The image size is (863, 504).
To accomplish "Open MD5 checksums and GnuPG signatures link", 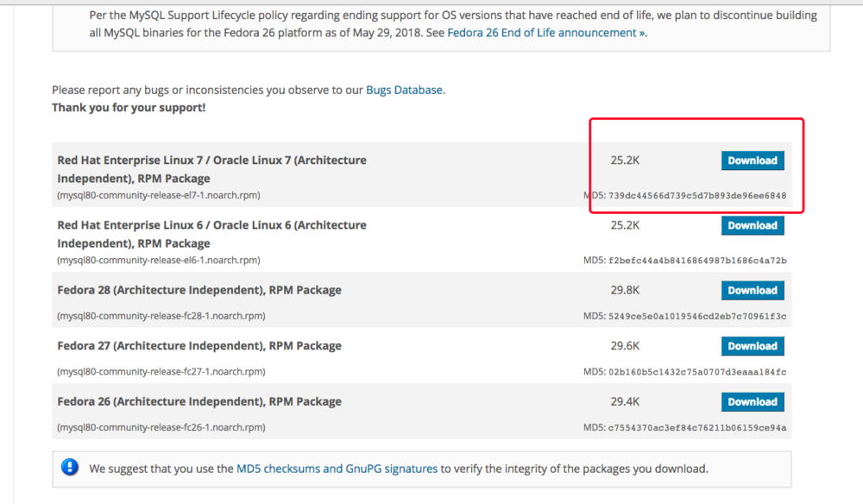I will tap(337, 469).
